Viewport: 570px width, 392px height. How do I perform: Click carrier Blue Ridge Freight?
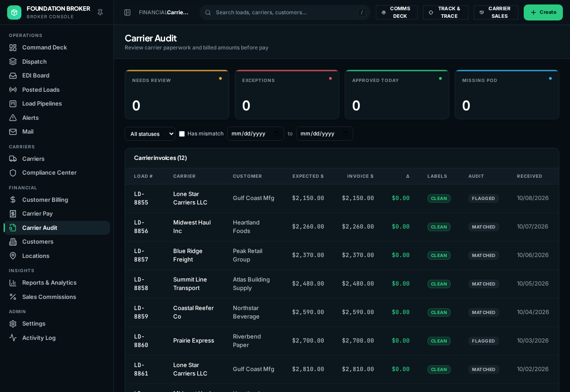point(188,255)
